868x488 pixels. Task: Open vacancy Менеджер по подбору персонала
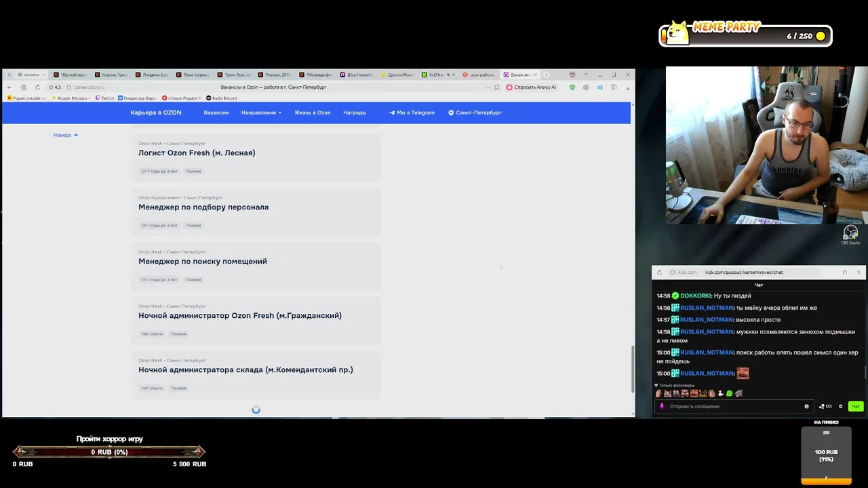coord(256,213)
